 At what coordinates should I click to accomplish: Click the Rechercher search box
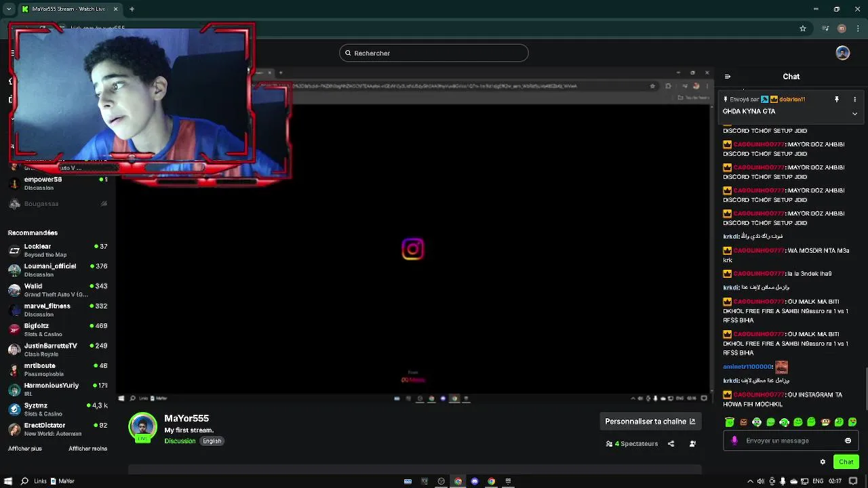click(433, 53)
